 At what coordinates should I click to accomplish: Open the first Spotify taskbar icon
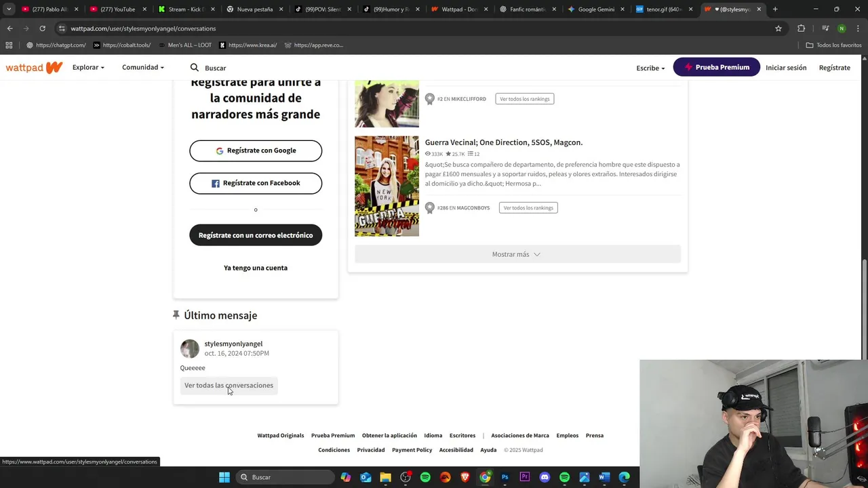tap(425, 477)
